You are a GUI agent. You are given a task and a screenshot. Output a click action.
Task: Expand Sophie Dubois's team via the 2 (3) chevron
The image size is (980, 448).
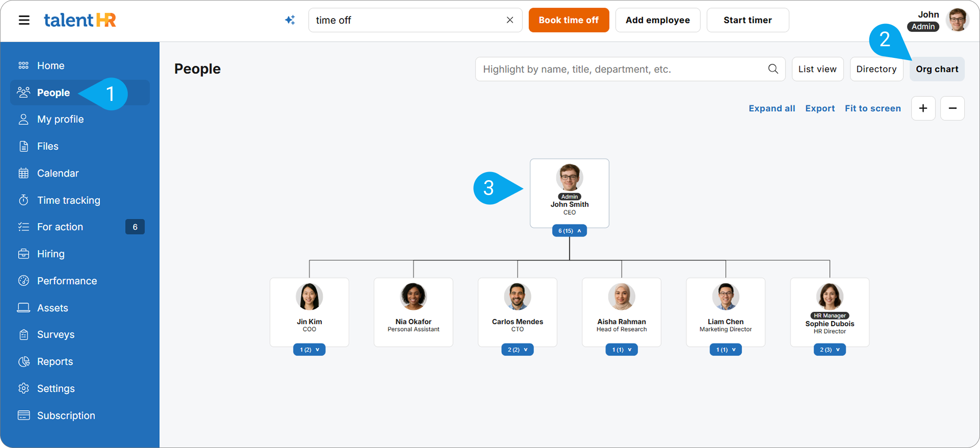tap(829, 349)
